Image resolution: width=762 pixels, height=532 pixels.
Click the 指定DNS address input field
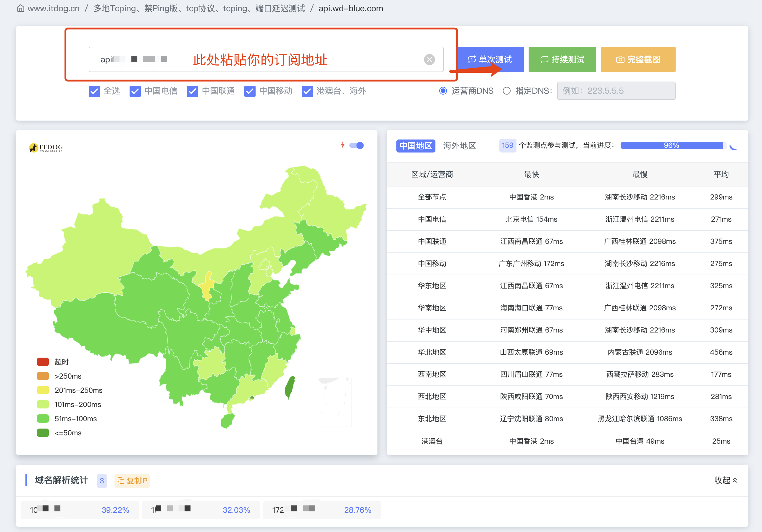pyautogui.click(x=616, y=91)
